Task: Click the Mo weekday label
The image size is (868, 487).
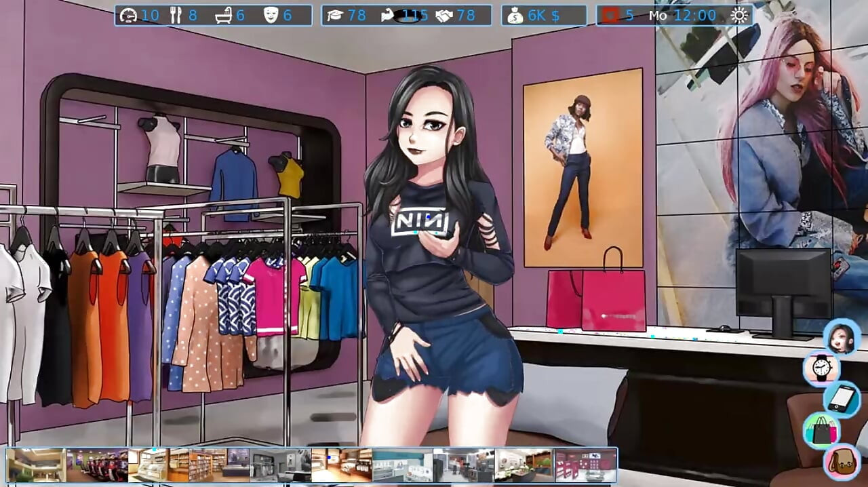Action: pos(658,15)
